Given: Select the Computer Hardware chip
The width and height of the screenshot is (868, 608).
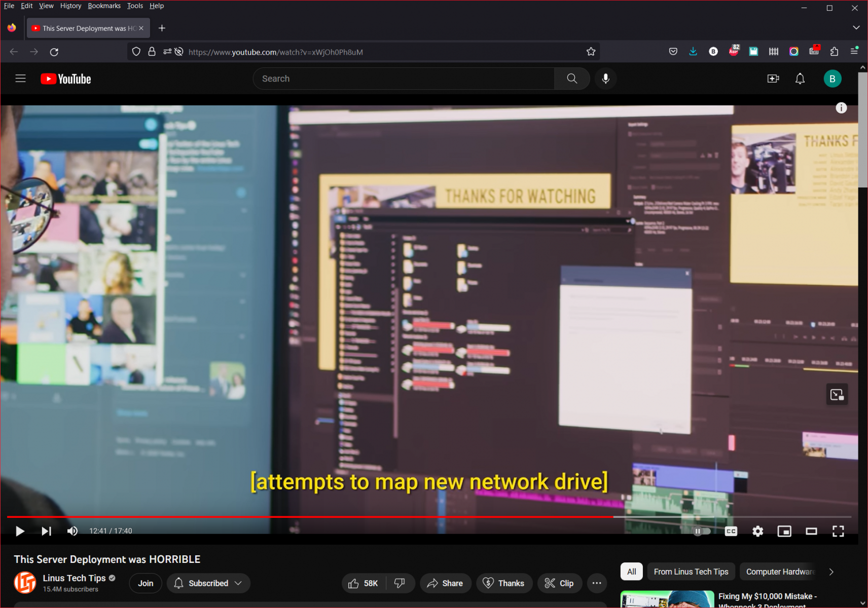Looking at the screenshot, I should (x=779, y=572).
